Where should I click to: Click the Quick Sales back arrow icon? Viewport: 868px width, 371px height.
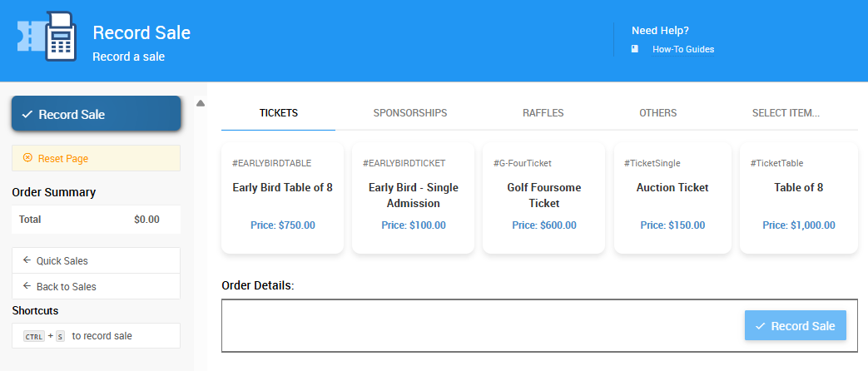[x=27, y=260]
